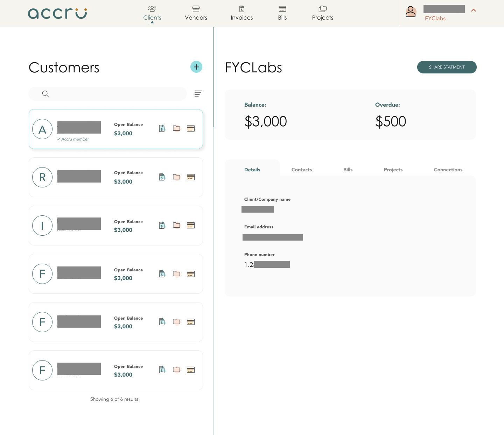The width and height of the screenshot is (504, 435).
Task: Click the accru logo
Action: (57, 14)
